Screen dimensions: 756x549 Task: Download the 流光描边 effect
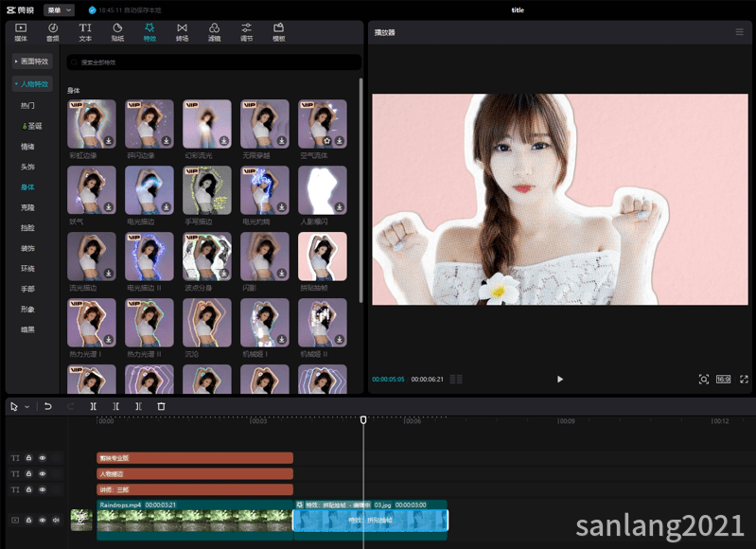tap(109, 273)
